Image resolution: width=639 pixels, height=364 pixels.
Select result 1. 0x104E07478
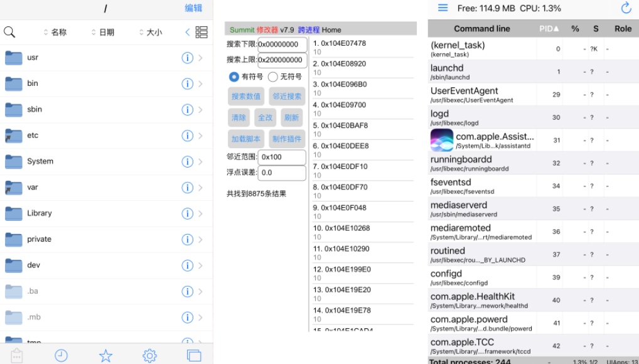coord(363,47)
